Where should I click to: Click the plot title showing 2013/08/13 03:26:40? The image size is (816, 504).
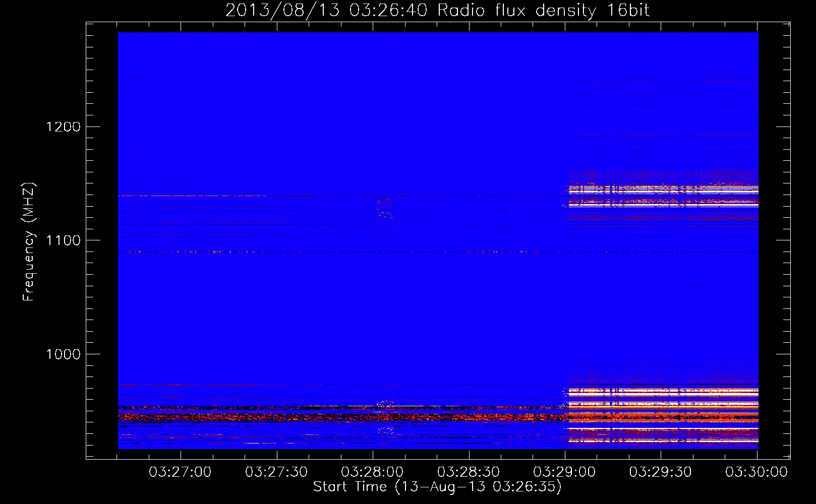(x=437, y=11)
